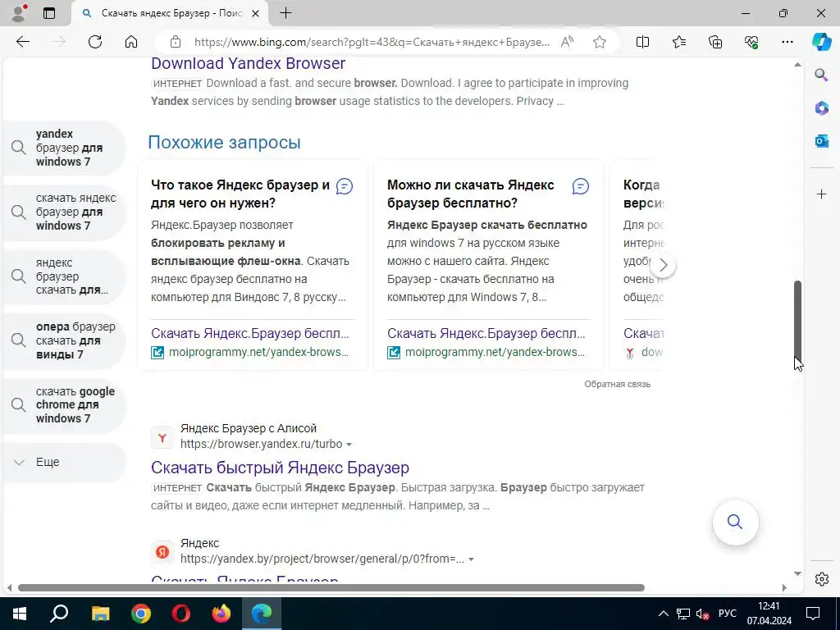Expand browser.yandex.ru/turbo URL dropdown

pyautogui.click(x=349, y=445)
